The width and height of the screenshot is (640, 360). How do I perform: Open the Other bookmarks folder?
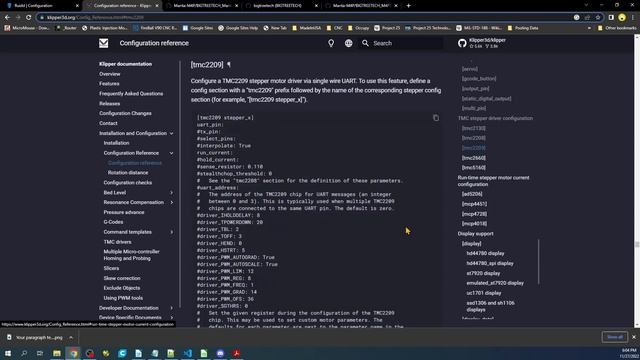point(617,28)
